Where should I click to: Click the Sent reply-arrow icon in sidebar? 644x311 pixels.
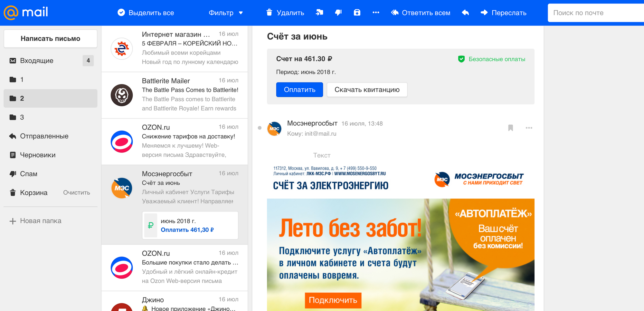(13, 136)
